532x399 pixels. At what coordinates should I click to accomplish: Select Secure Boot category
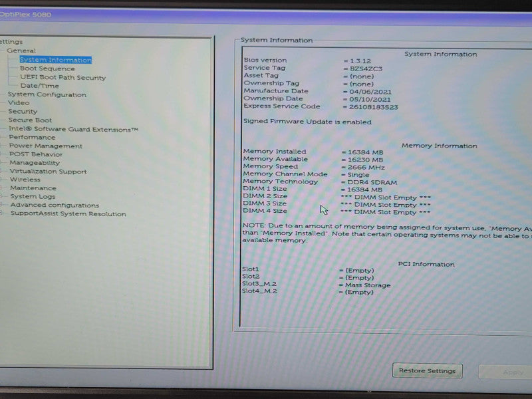click(x=30, y=120)
